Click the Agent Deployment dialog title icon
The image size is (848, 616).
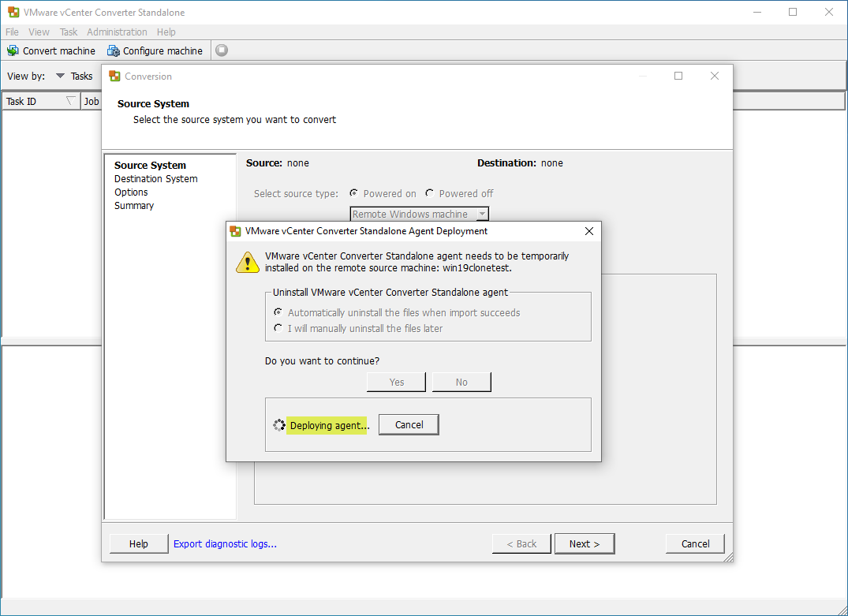click(x=235, y=231)
